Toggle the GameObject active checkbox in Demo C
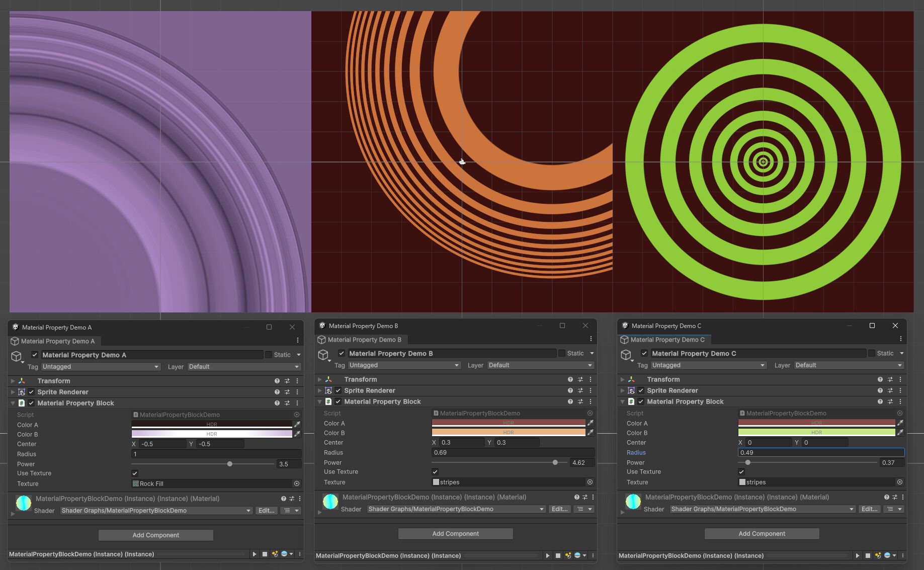Image resolution: width=924 pixels, height=570 pixels. coord(644,353)
